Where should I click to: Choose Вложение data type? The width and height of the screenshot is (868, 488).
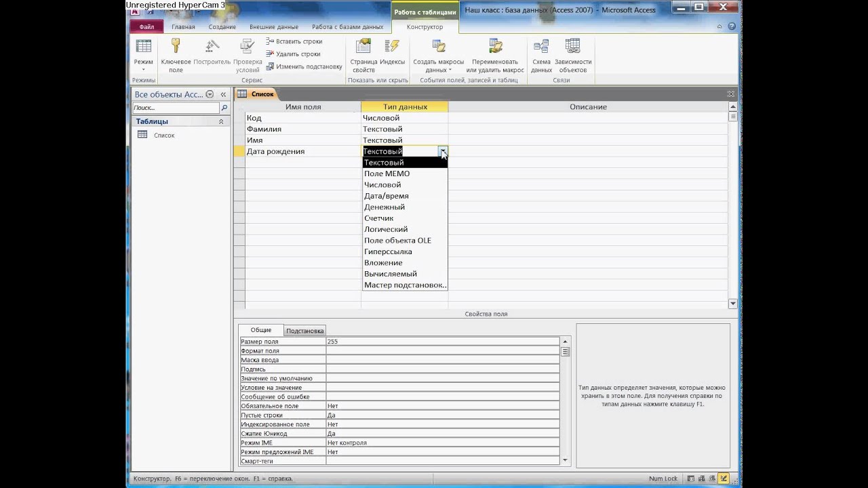click(x=405, y=262)
